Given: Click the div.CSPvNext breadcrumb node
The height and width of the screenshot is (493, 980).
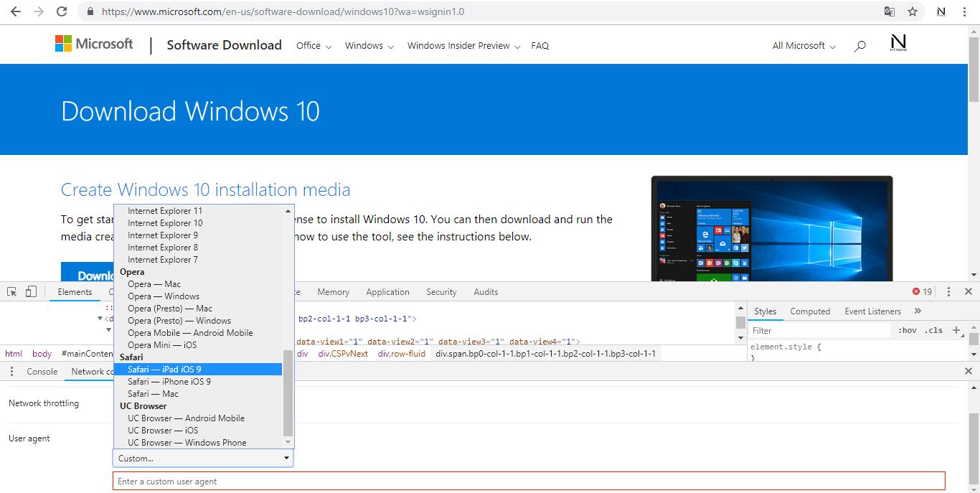Looking at the screenshot, I should click(343, 353).
